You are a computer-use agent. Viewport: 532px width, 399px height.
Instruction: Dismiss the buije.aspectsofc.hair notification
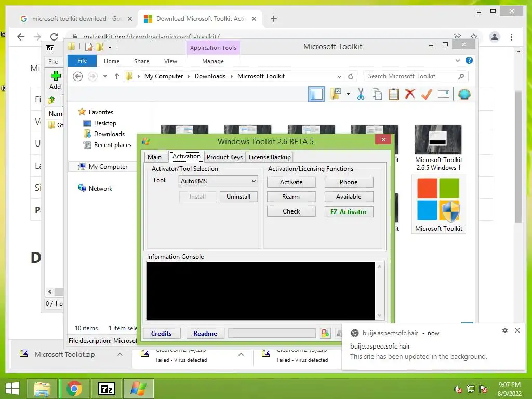(517, 330)
